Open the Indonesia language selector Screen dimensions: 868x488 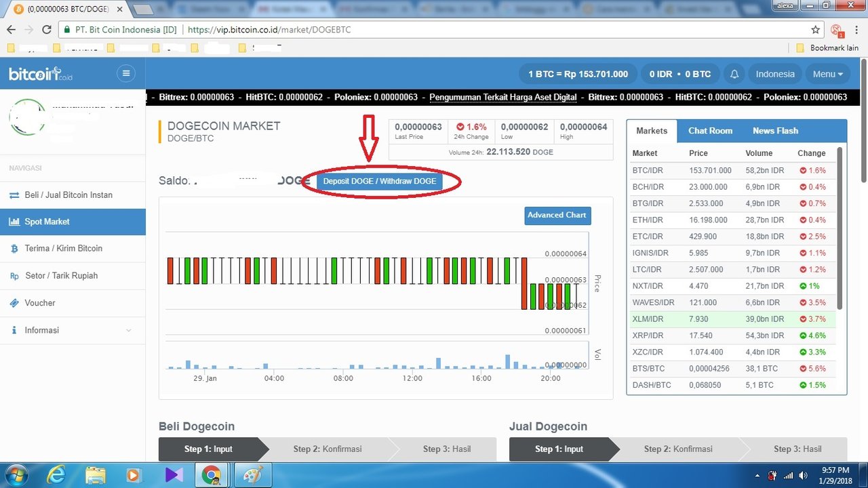pyautogui.click(x=774, y=74)
